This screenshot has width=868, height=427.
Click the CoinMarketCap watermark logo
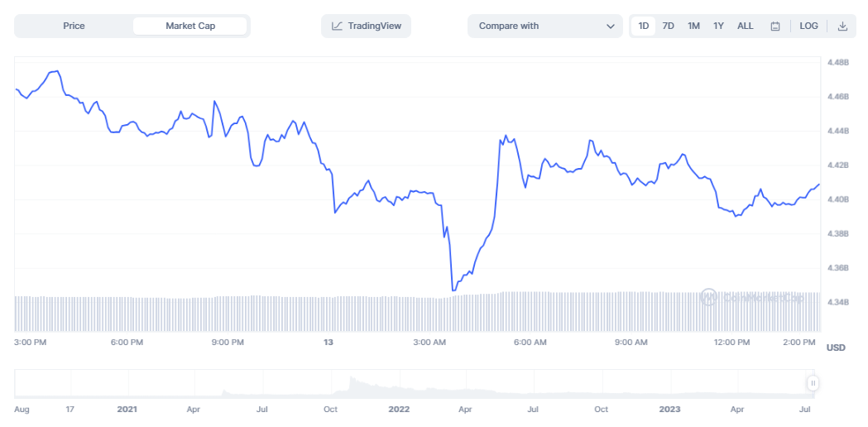point(709,297)
